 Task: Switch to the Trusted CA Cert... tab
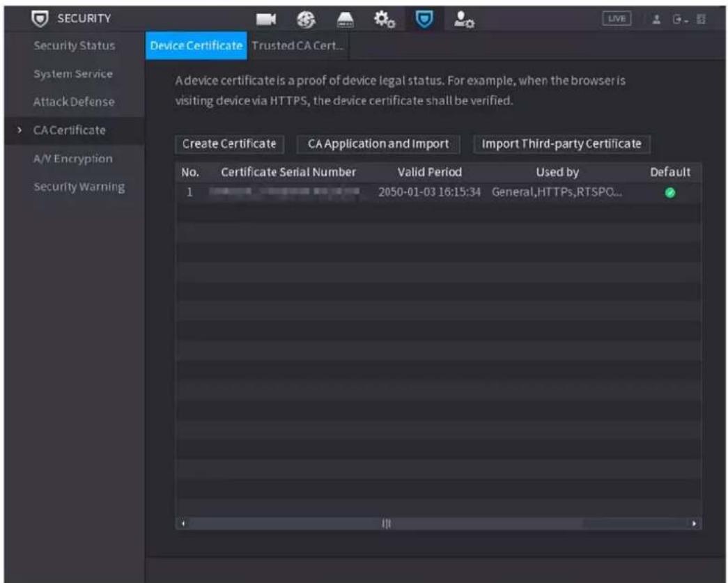(297, 46)
